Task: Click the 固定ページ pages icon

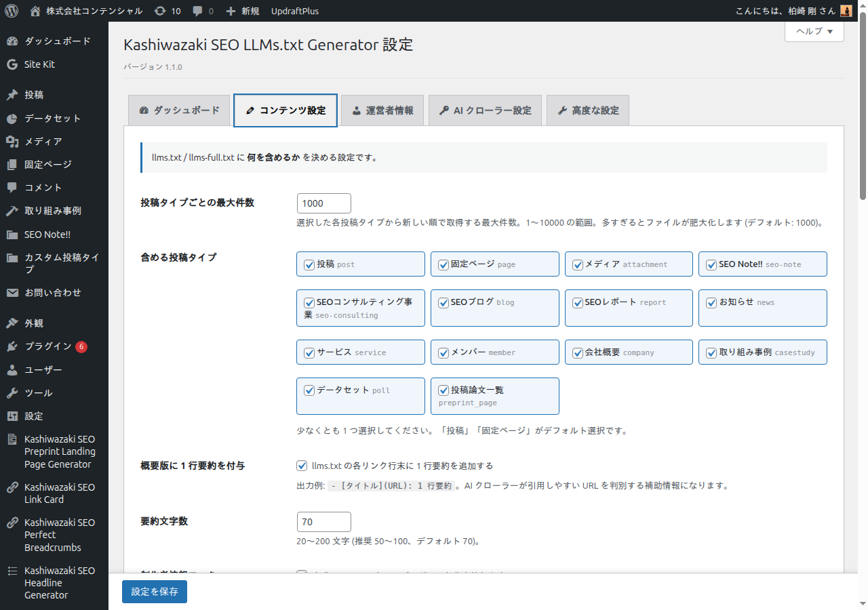Action: [x=12, y=165]
